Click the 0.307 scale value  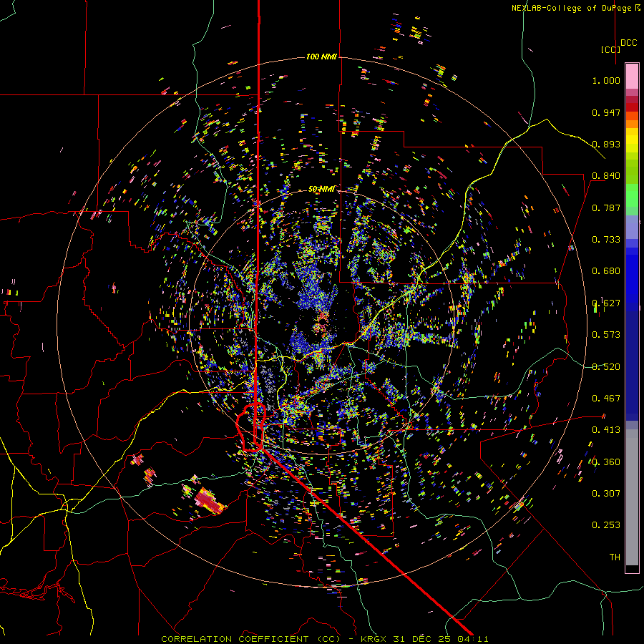[606, 494]
